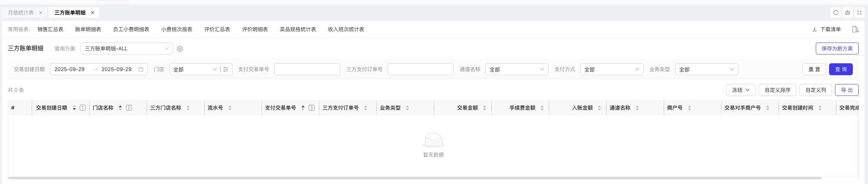Toggle sort order on 门店名称 column

[x=120, y=108]
